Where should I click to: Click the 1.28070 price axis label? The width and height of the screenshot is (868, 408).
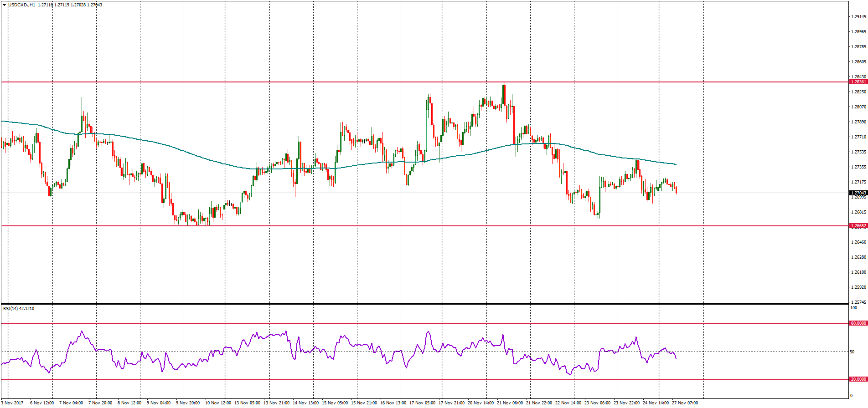click(858, 107)
